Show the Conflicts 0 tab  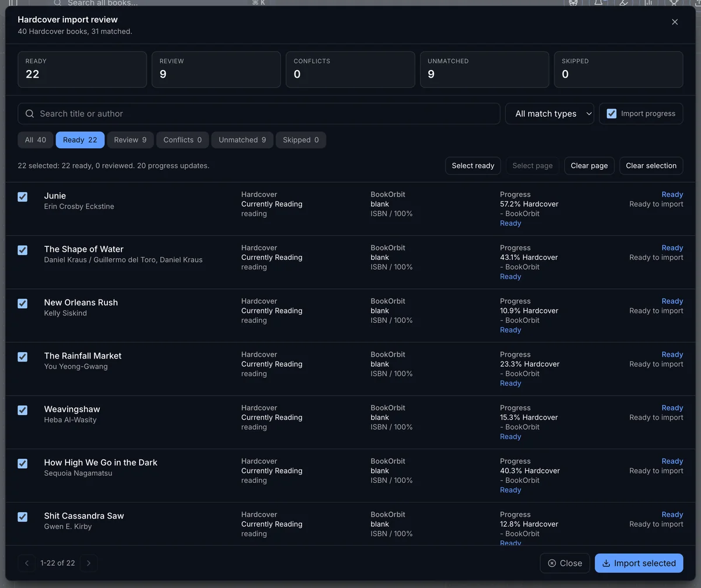tap(182, 140)
